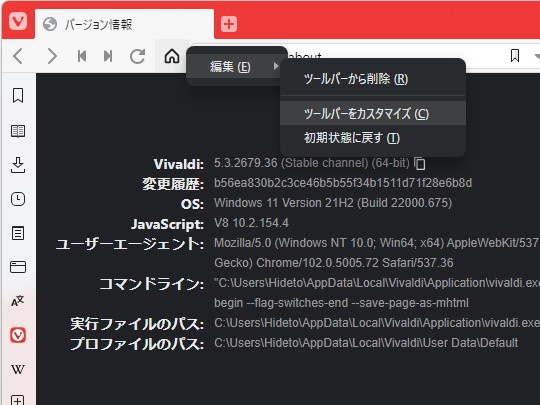Open the Notes panel

pyautogui.click(x=18, y=233)
